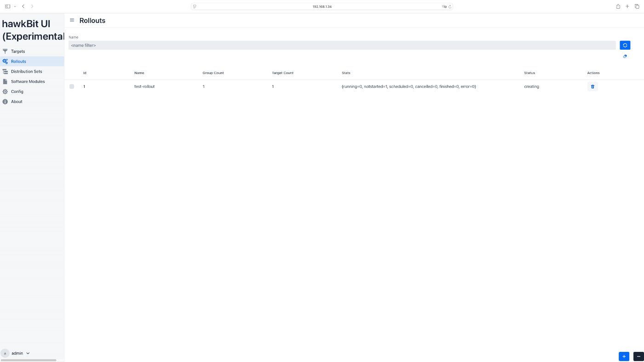
Task: Refresh the rollouts list with blue button
Action: [625, 45]
